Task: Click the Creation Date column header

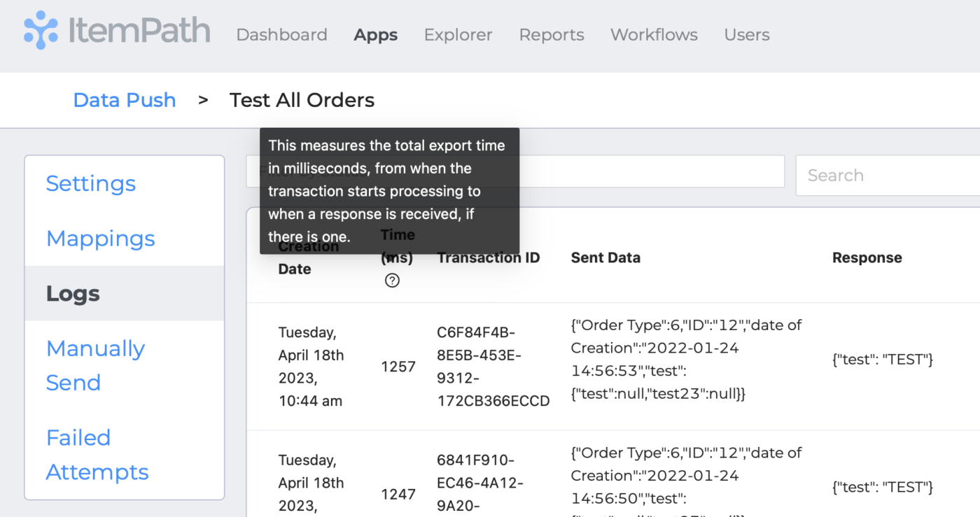Action: pos(309,257)
